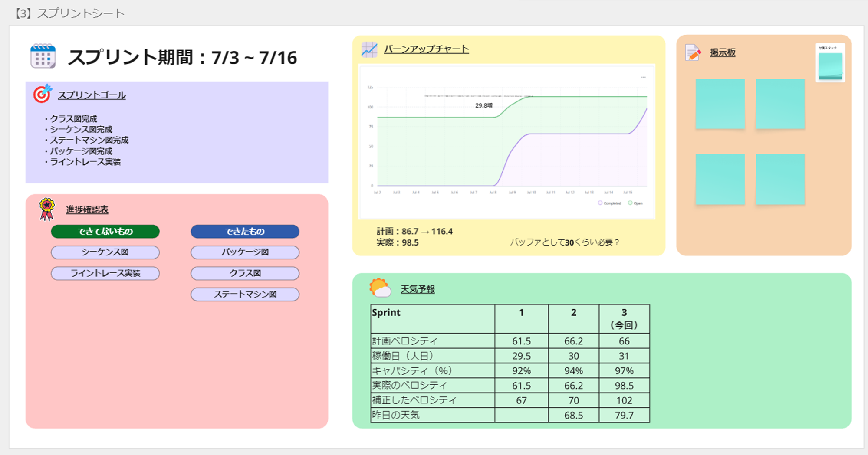Click the title スプリント期間：7/3 ~ 7/16
The image size is (868, 455).
[183, 58]
